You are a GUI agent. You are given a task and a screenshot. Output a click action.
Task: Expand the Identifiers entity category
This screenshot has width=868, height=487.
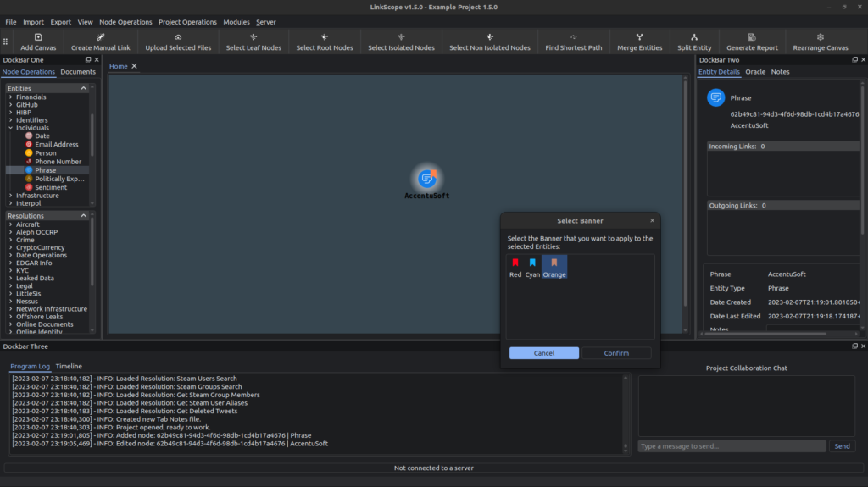(10, 120)
